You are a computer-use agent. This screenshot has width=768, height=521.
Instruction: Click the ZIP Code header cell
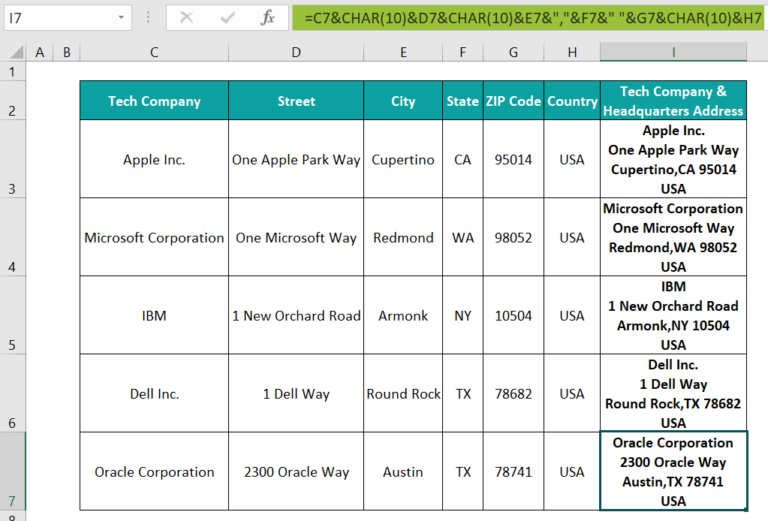tap(513, 101)
